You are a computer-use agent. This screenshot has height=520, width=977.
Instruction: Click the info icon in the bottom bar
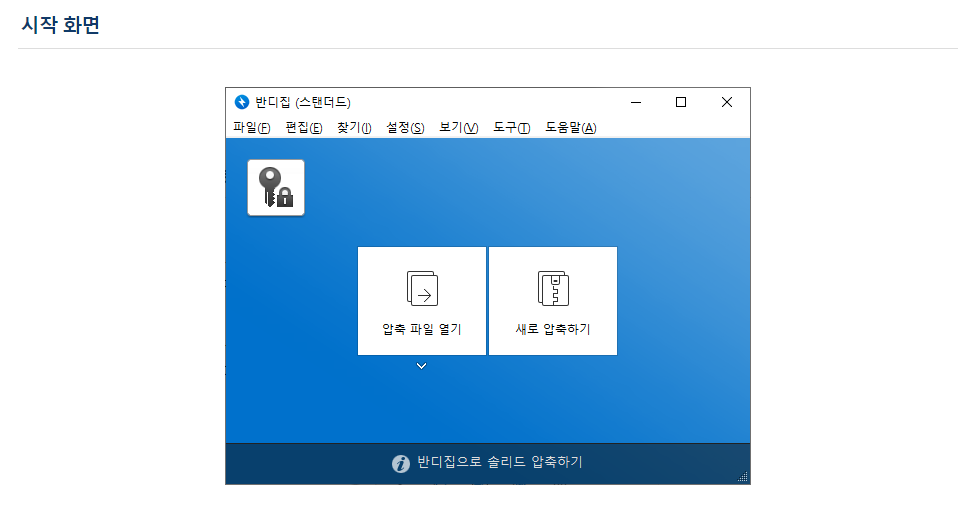click(401, 463)
